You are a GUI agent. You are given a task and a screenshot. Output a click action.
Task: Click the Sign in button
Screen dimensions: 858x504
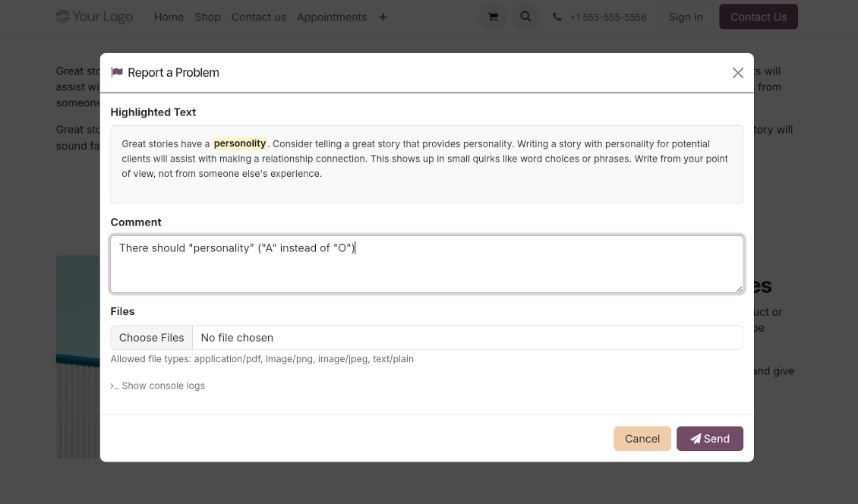pyautogui.click(x=685, y=16)
